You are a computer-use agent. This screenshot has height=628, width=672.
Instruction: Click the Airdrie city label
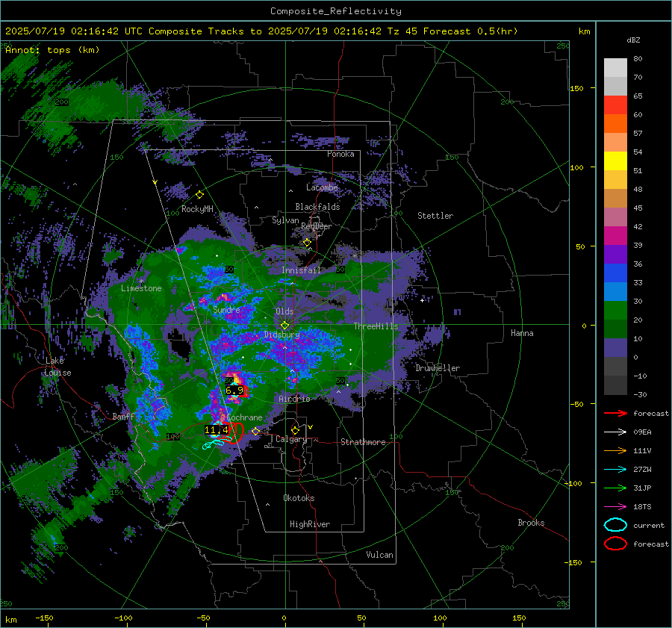click(294, 399)
